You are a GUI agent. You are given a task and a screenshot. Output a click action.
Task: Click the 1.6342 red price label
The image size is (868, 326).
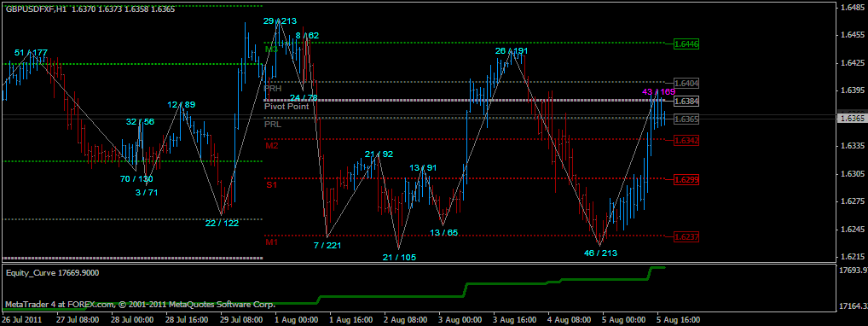tap(686, 141)
